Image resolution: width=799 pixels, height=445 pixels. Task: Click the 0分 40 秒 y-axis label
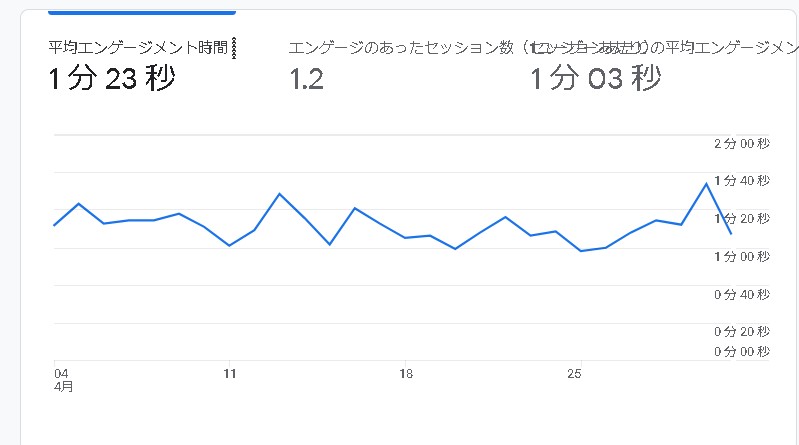[x=741, y=294]
